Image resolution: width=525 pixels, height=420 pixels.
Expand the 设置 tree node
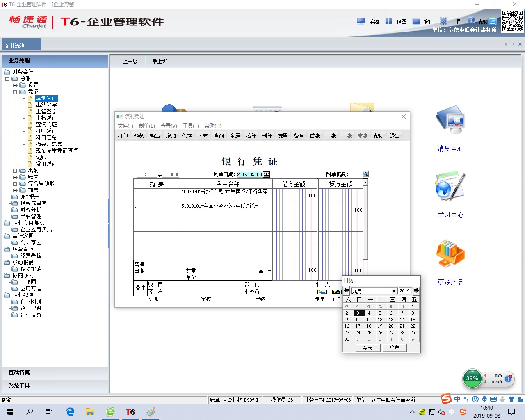tap(15, 85)
